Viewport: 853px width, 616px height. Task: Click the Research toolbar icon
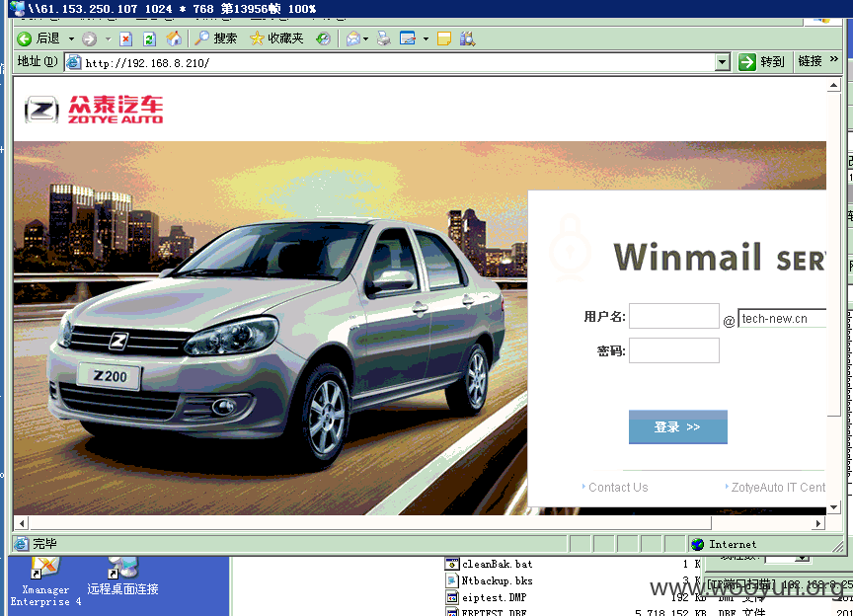click(x=467, y=38)
